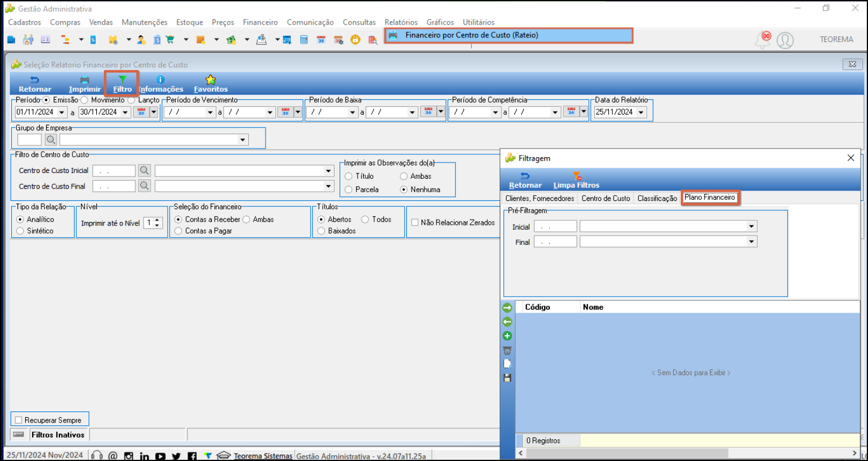Select the Todos titles radio option
The image size is (868, 461).
pyautogui.click(x=365, y=219)
